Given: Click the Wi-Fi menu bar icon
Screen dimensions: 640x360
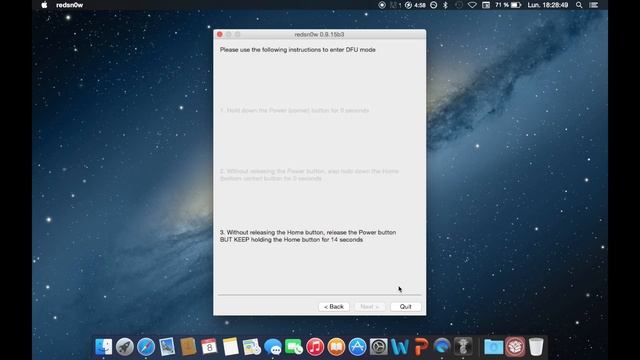Looking at the screenshot, I should click(x=472, y=5).
